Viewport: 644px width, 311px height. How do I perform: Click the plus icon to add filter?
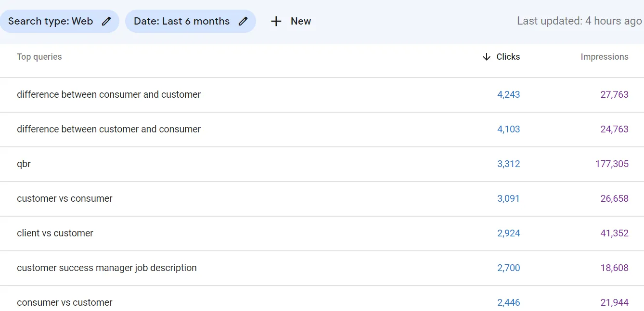(276, 21)
